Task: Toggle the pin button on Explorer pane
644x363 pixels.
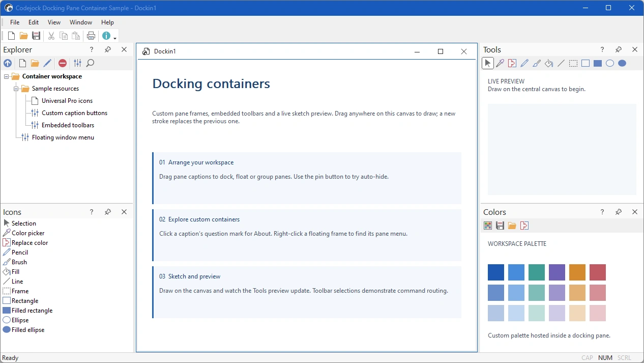Action: pos(108,49)
